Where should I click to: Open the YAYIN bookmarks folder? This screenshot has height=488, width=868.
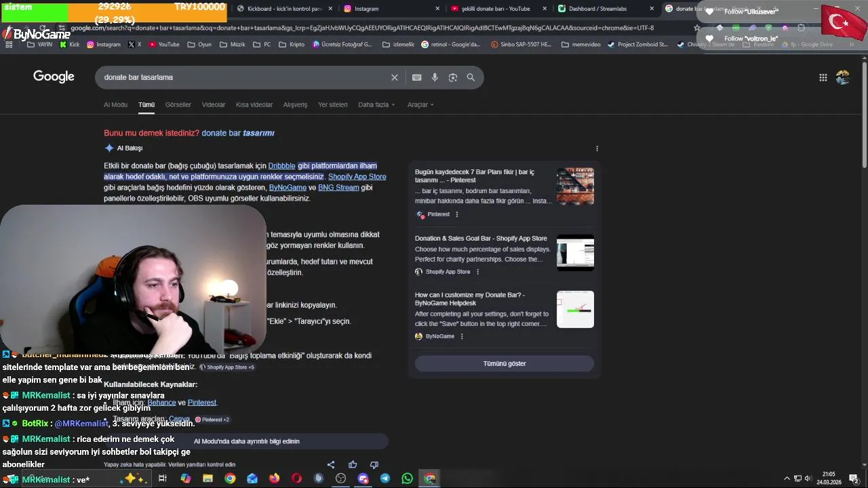click(x=39, y=44)
